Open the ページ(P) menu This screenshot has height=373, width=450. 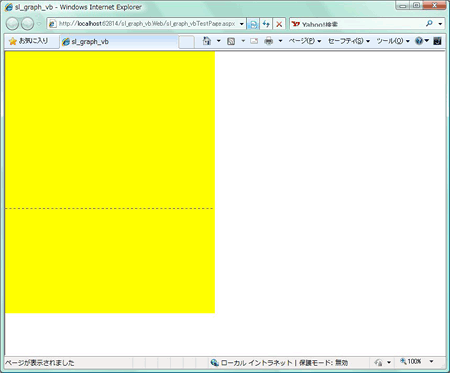tap(305, 41)
